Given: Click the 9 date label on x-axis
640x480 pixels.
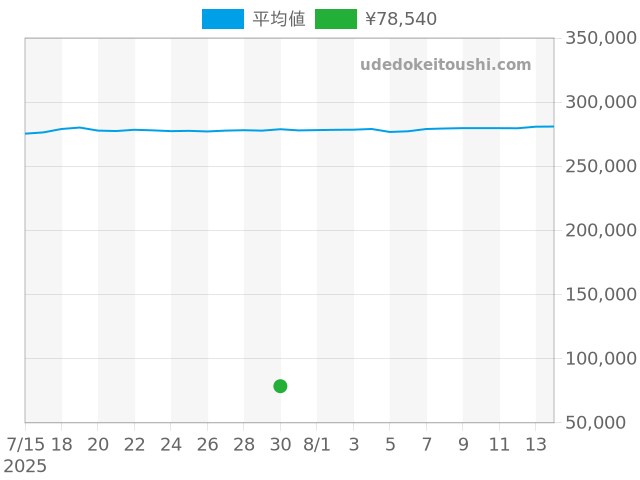Looking at the screenshot, I should click(463, 444).
